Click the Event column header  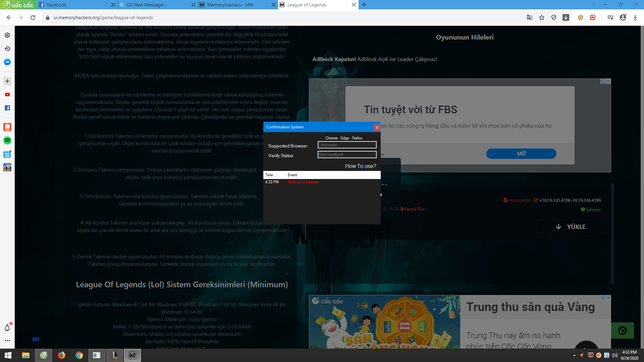[333, 175]
